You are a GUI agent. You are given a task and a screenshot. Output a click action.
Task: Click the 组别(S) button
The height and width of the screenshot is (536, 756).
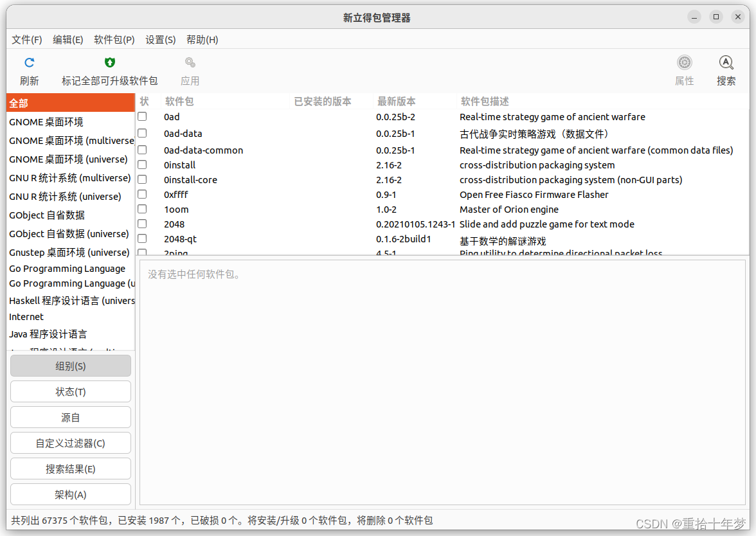71,366
